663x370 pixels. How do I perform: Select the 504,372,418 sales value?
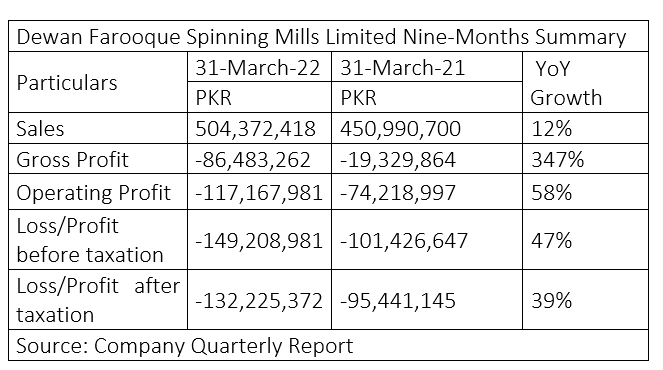click(260, 128)
